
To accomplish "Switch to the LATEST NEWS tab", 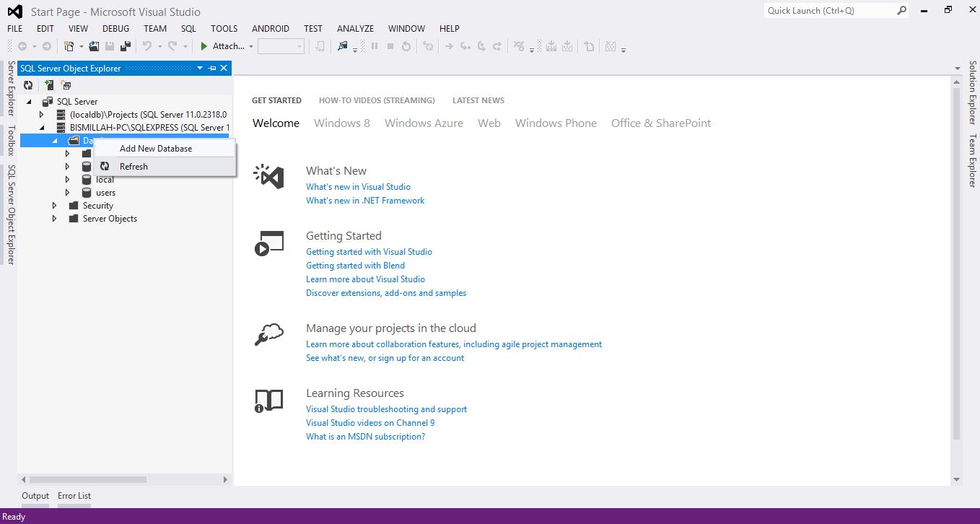I will click(x=478, y=100).
